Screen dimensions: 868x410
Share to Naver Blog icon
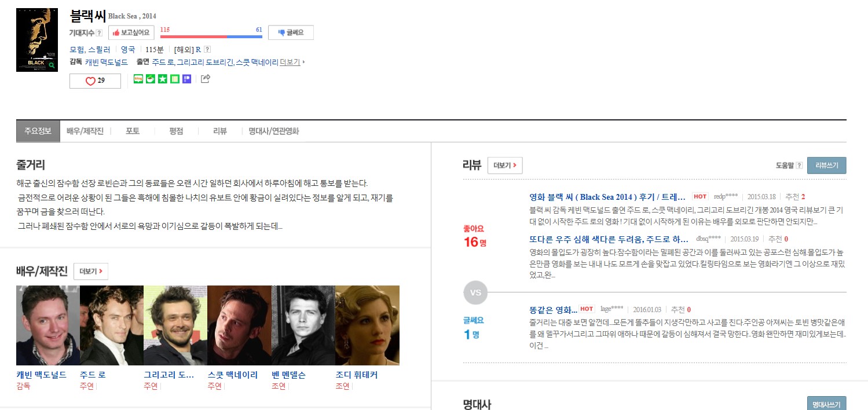point(138,79)
